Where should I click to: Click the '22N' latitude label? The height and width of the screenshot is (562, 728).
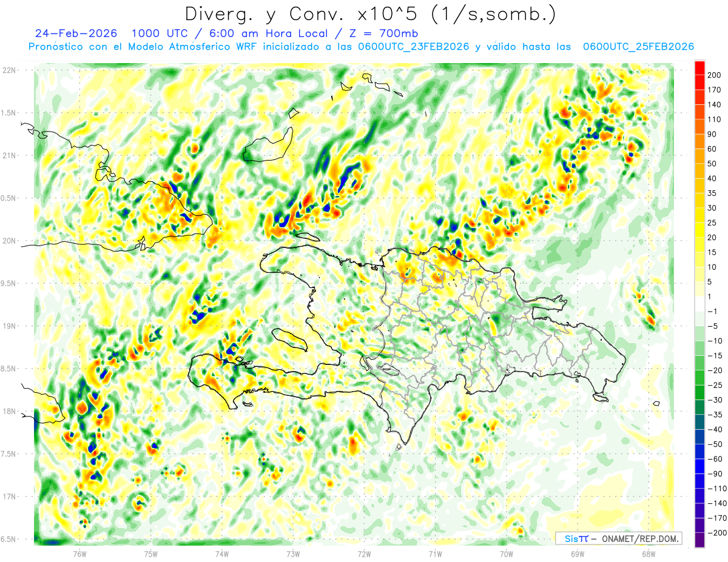(x=10, y=70)
